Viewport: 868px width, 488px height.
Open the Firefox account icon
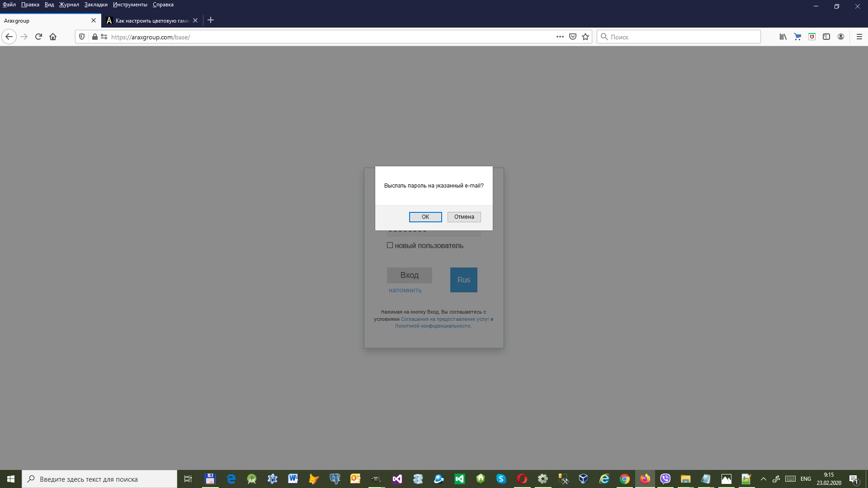(x=841, y=37)
